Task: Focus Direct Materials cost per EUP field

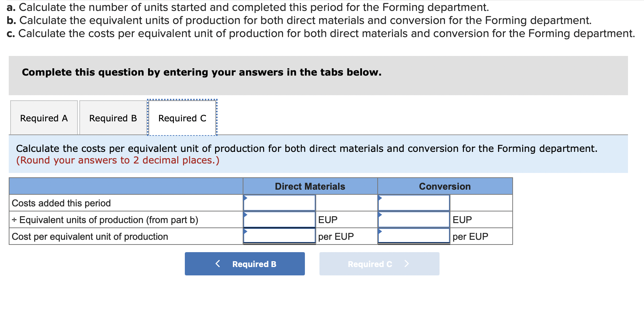Action: [x=279, y=236]
